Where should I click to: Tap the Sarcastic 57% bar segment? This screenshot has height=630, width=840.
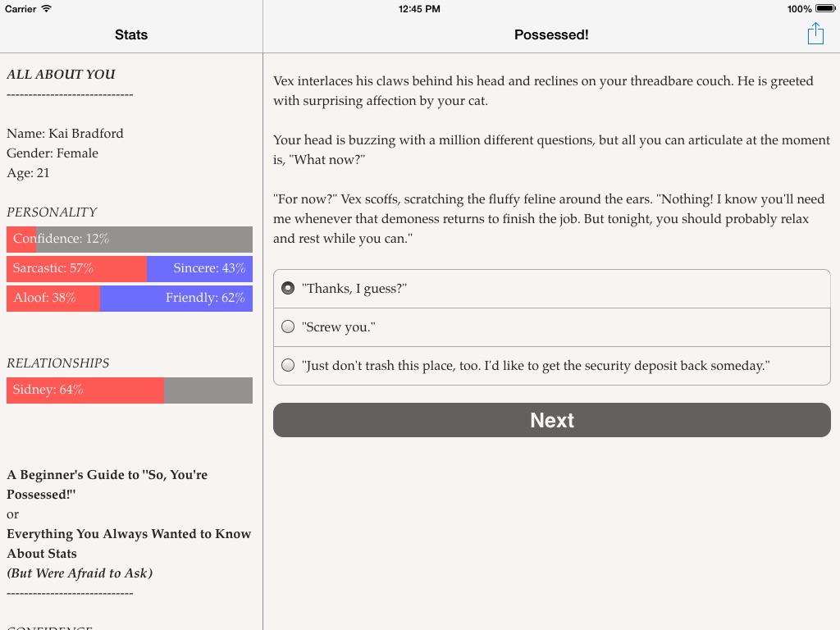76,269
